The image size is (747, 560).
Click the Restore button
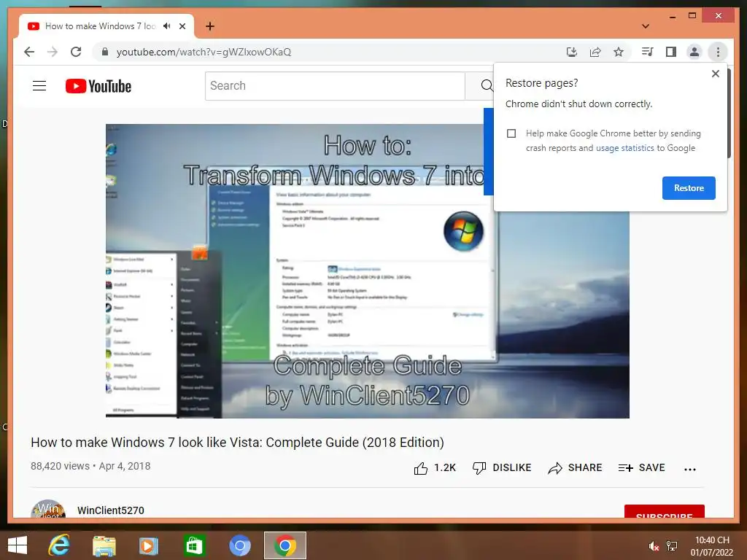tap(689, 188)
